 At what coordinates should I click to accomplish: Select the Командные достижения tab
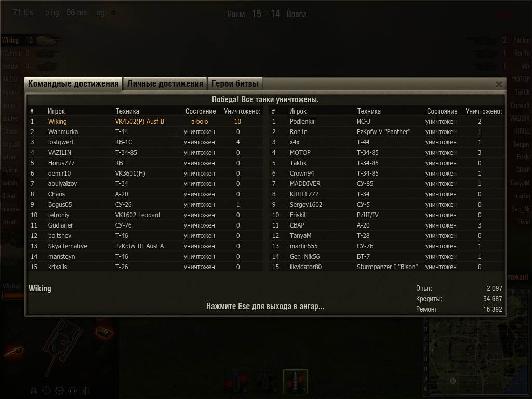click(73, 84)
